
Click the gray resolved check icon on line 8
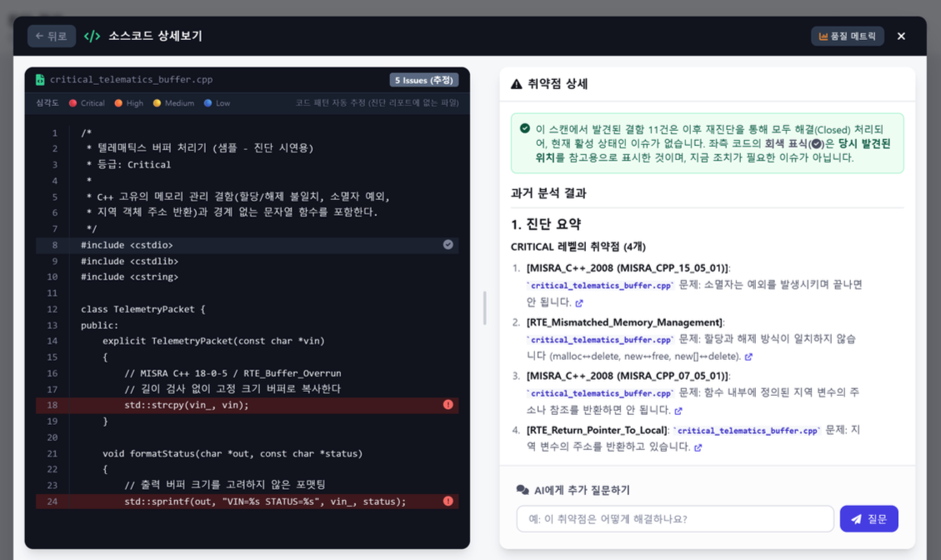[448, 244]
